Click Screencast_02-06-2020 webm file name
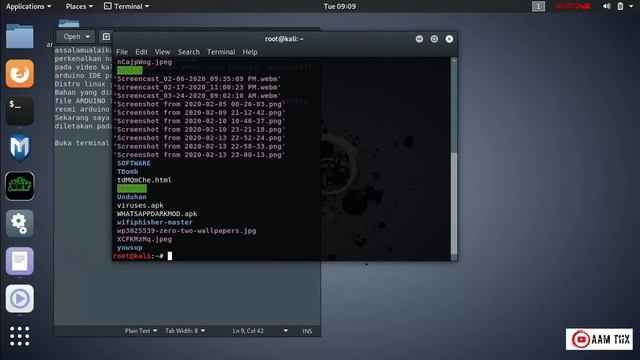The image size is (640, 360). tap(198, 79)
